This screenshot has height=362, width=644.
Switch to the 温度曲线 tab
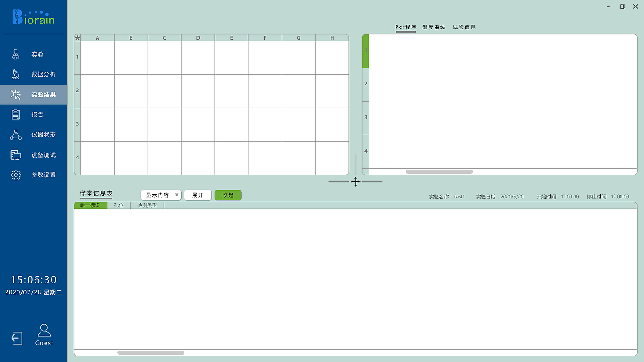point(434,27)
